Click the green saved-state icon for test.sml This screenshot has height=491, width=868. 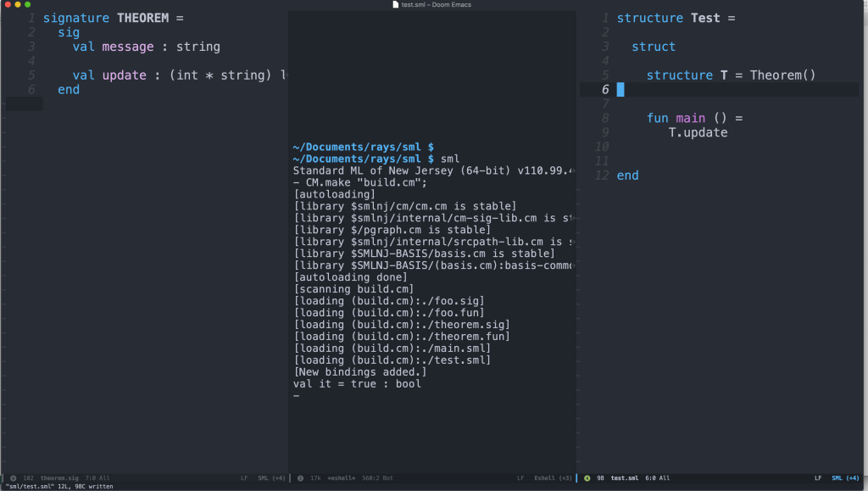[587, 478]
